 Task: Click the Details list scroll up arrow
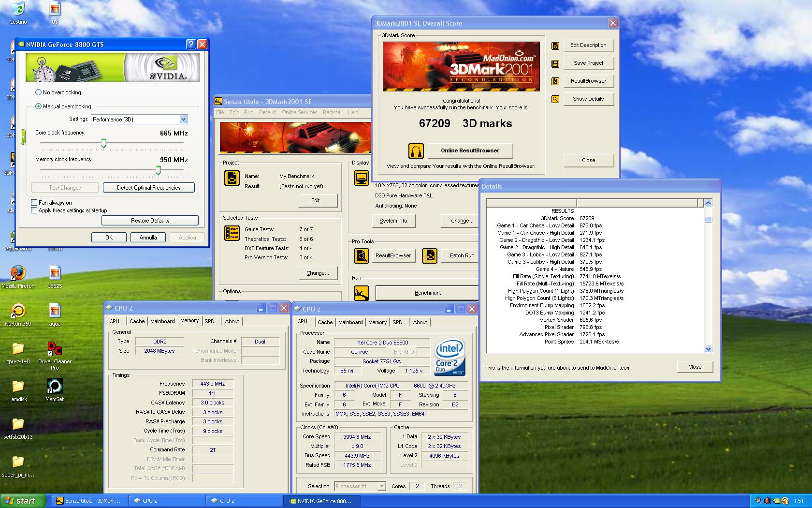click(708, 203)
